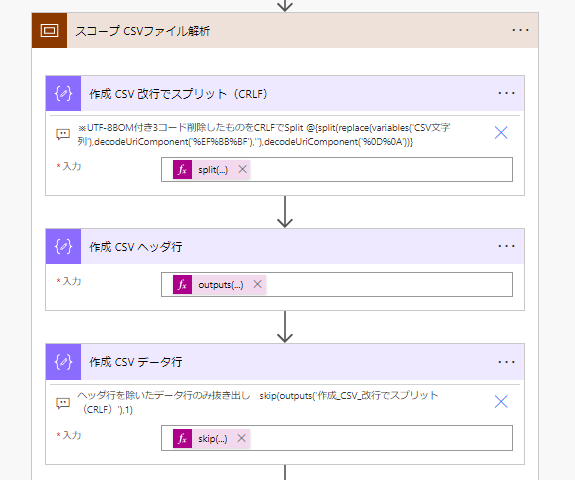Collapse the 作成 CSV データ行 action header
This screenshot has height=480, width=575.
(x=285, y=362)
